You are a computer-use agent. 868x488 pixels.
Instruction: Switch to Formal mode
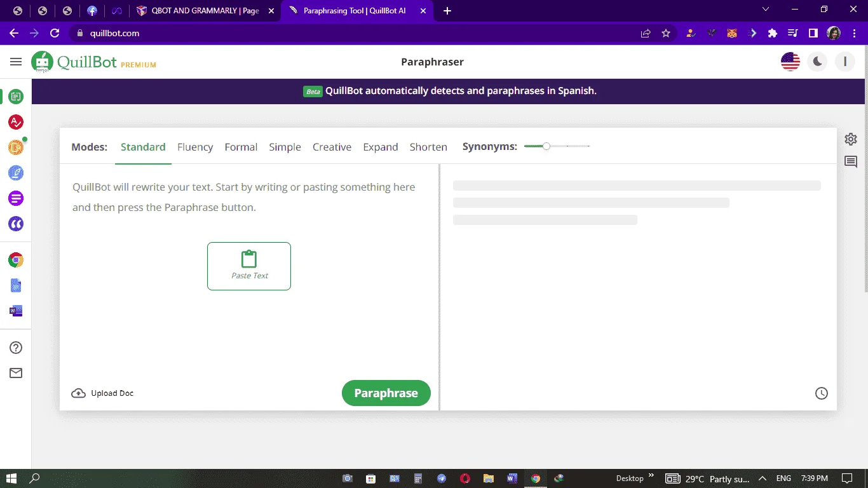coord(241,147)
